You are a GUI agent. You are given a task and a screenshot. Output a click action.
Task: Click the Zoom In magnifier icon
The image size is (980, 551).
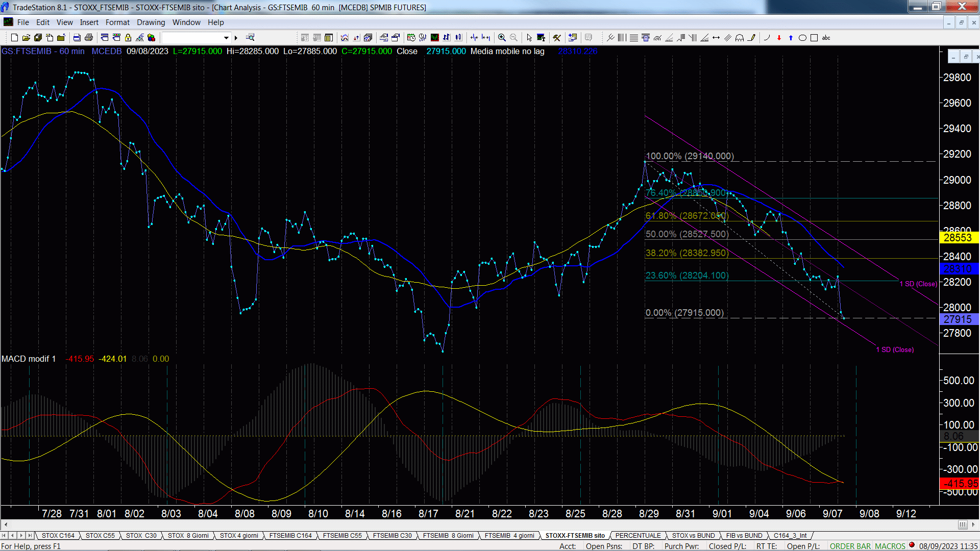pyautogui.click(x=502, y=38)
